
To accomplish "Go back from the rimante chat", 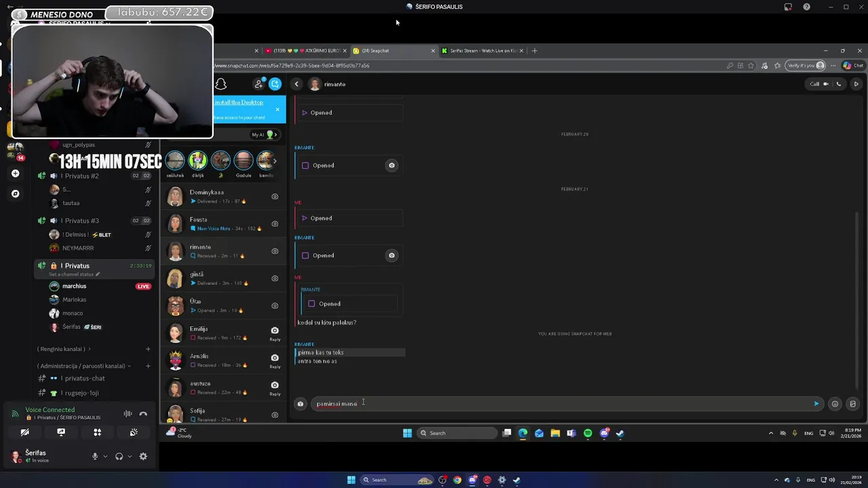I will [296, 84].
